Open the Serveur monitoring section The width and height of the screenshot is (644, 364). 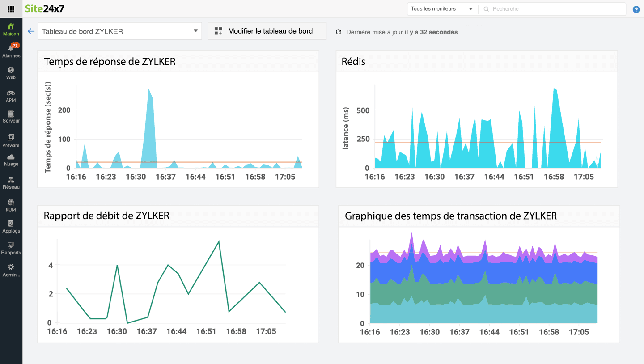(x=11, y=117)
